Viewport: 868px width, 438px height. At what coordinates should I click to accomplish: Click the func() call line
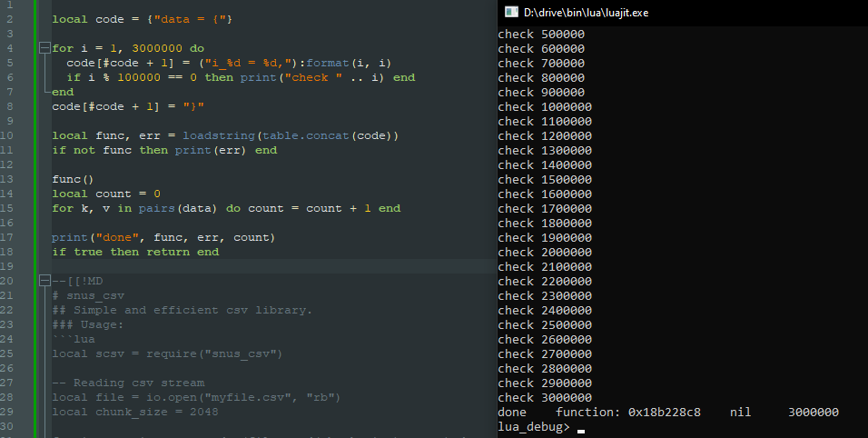73,179
